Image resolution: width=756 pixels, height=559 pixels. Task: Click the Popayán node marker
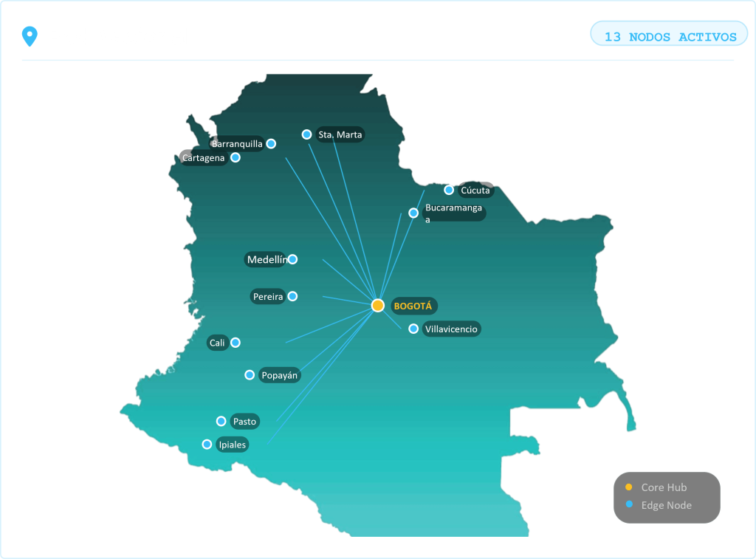point(250,375)
